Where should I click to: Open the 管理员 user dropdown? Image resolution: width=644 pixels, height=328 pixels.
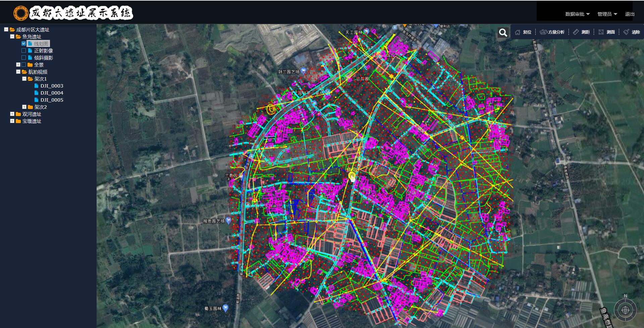coord(607,14)
